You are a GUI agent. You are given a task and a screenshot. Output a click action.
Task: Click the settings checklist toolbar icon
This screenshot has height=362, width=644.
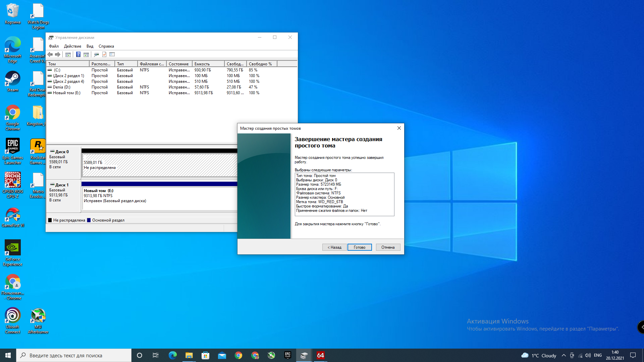point(112,55)
